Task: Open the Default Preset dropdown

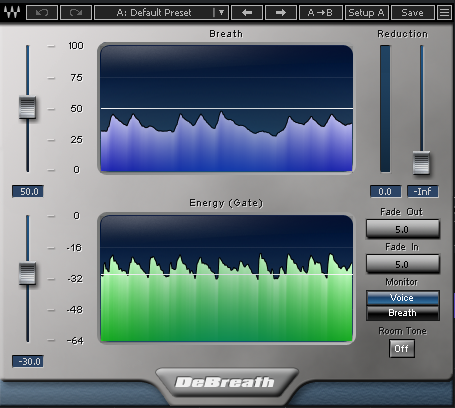Action: click(x=161, y=13)
